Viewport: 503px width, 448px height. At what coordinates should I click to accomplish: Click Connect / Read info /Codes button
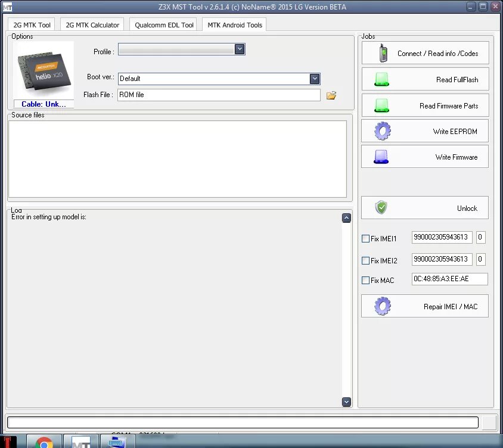(425, 53)
